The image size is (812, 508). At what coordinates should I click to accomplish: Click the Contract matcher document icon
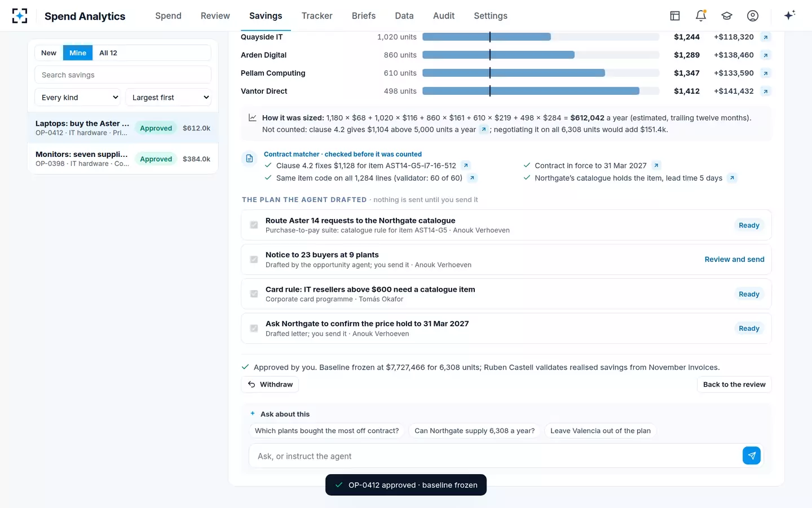point(249,159)
